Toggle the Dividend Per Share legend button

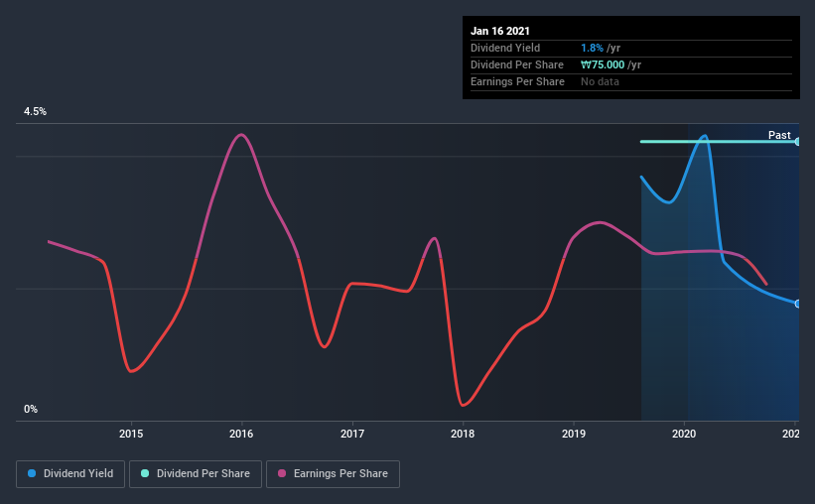[x=196, y=474]
